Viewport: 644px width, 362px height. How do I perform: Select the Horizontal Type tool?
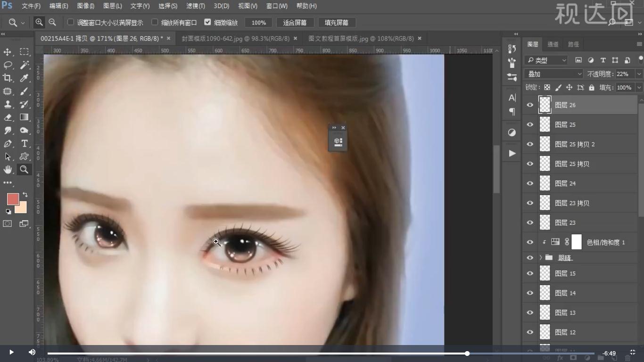click(24, 144)
